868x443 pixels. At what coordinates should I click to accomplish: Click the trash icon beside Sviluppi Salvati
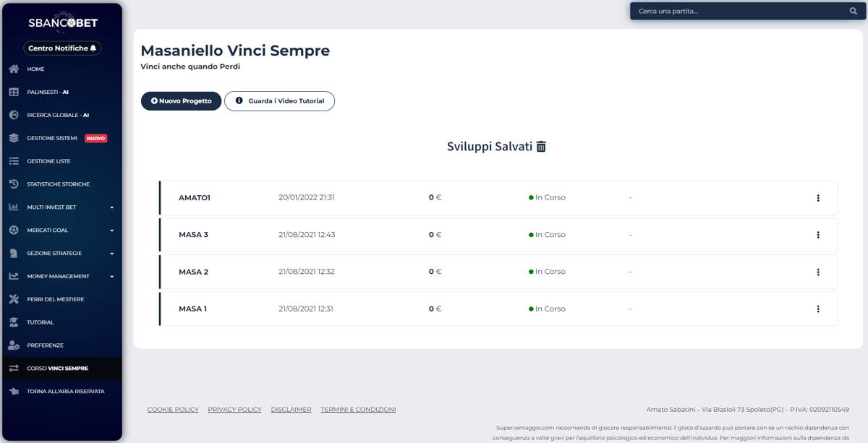[541, 147]
